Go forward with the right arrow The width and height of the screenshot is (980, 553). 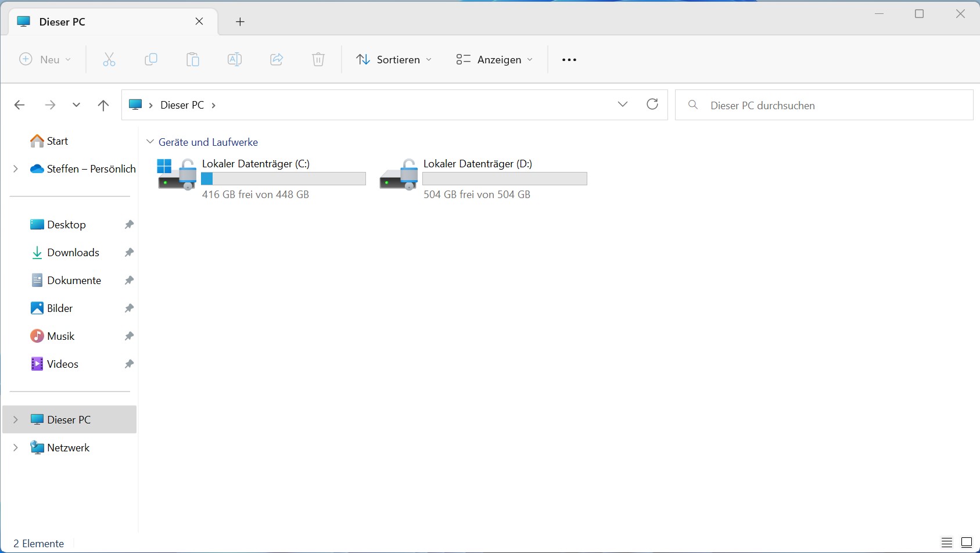(50, 105)
